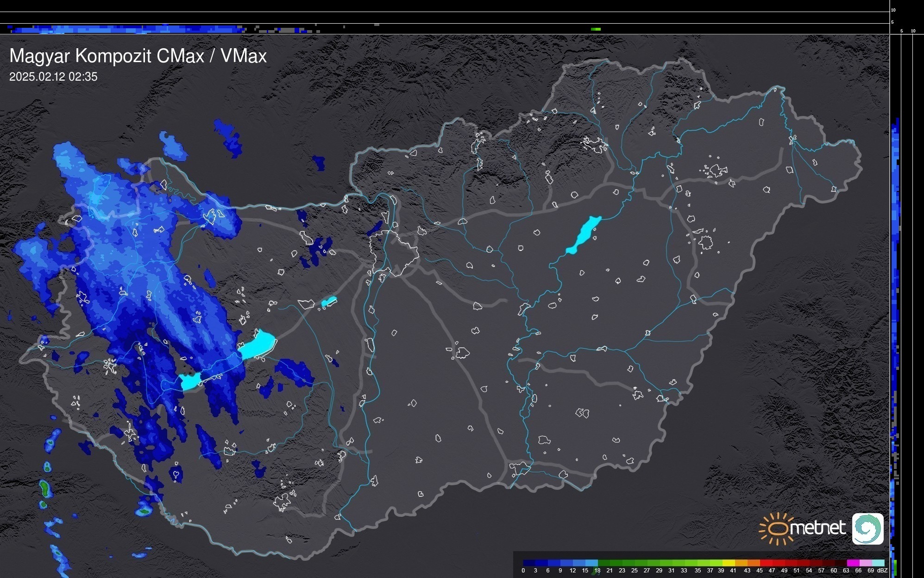Click the green marker on top cross-section strip
This screenshot has width=924, height=578.
pos(596,29)
